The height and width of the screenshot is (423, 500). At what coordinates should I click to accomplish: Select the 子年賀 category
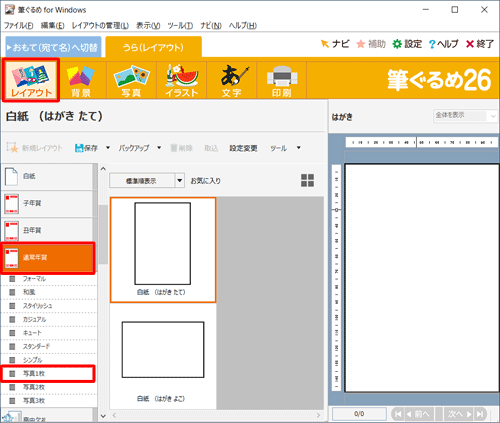[x=47, y=203]
